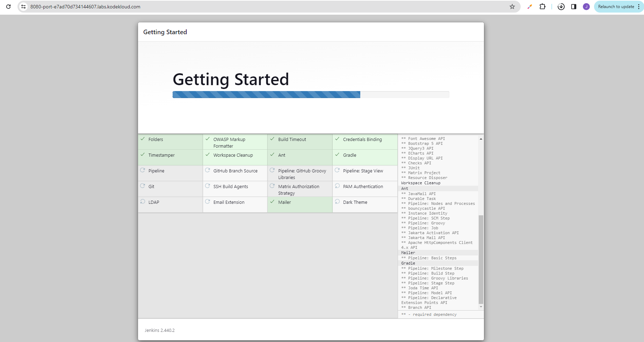Click the Timestamper checkmark icon
The image size is (644, 342).
[x=143, y=155]
